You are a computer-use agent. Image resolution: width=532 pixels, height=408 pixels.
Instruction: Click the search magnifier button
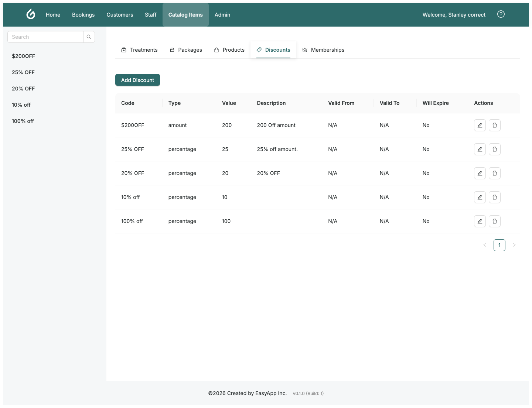coord(89,37)
